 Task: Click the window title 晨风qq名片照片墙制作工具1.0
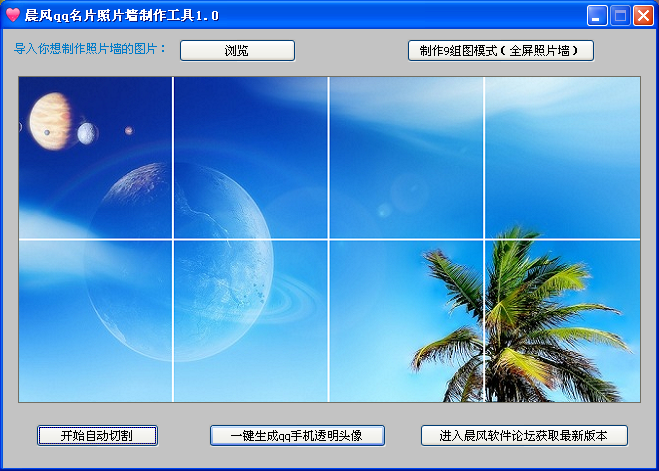click(122, 15)
